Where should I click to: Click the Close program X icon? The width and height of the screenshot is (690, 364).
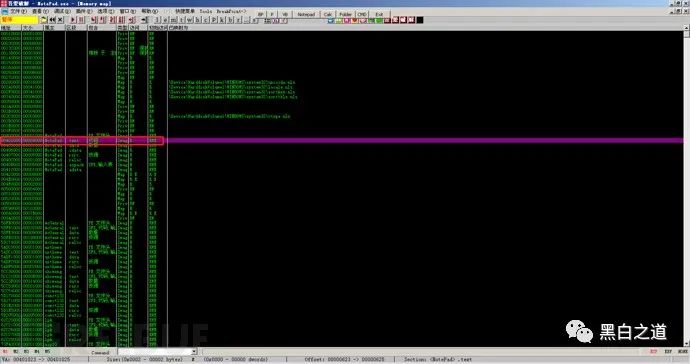[60, 20]
